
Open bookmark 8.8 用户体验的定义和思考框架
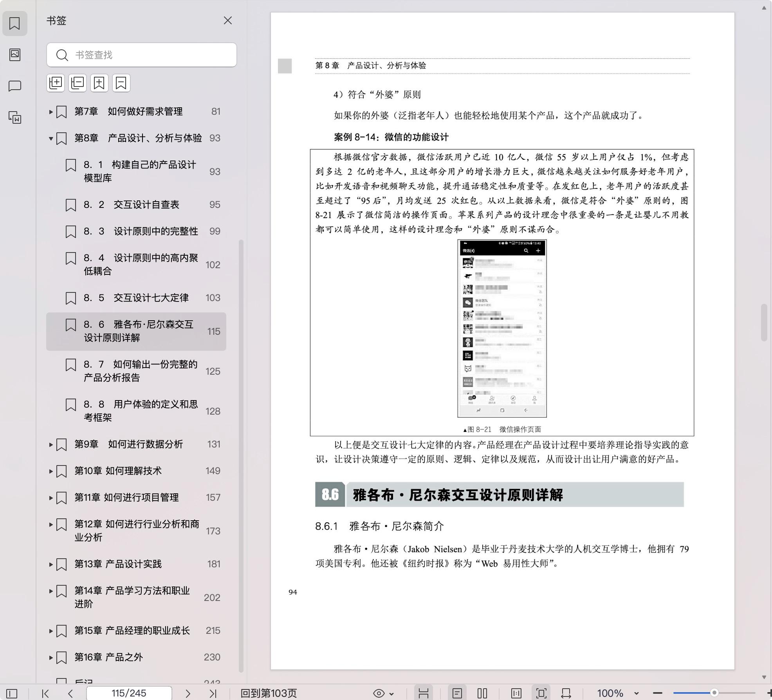tap(136, 411)
